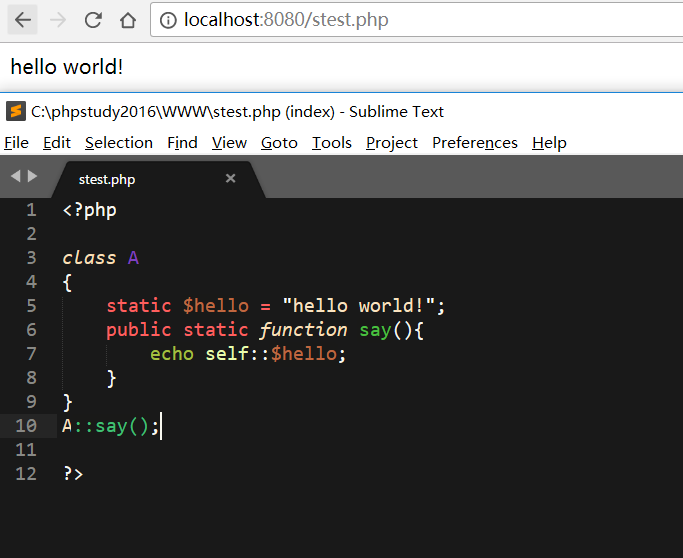Click the browser forward arrow button
This screenshot has width=683, height=558.
pyautogui.click(x=59, y=20)
